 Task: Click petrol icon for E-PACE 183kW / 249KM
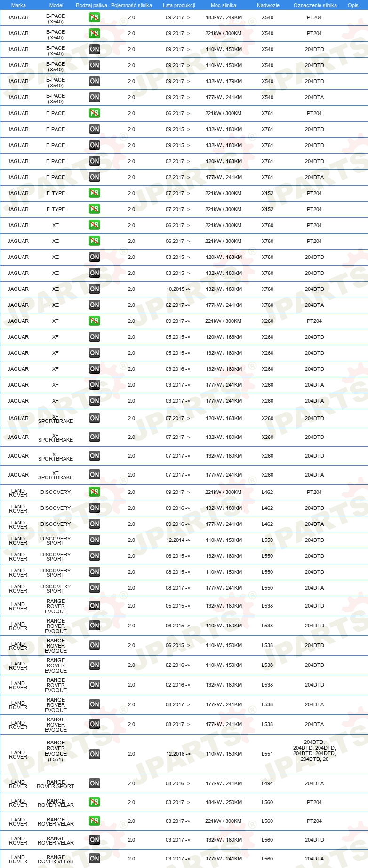point(95,17)
